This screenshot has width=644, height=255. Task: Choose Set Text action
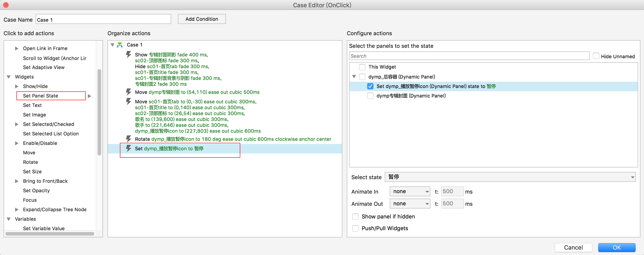(32, 105)
